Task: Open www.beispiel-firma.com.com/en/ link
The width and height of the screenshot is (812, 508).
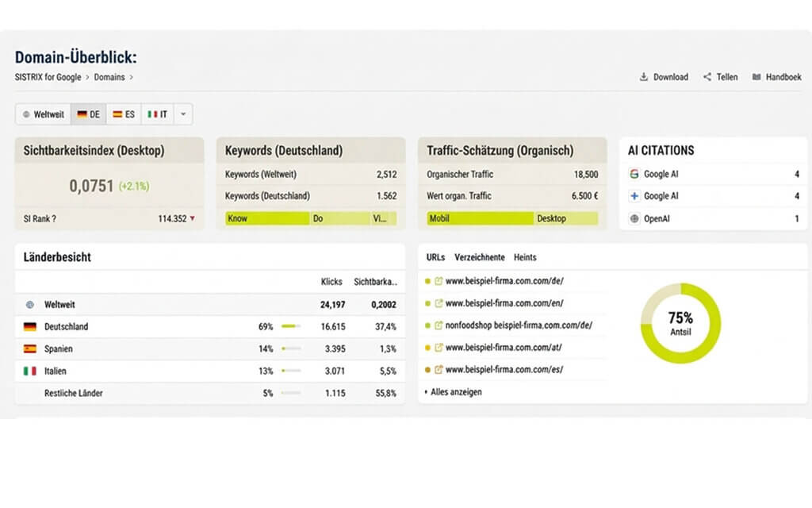Action: coord(504,303)
